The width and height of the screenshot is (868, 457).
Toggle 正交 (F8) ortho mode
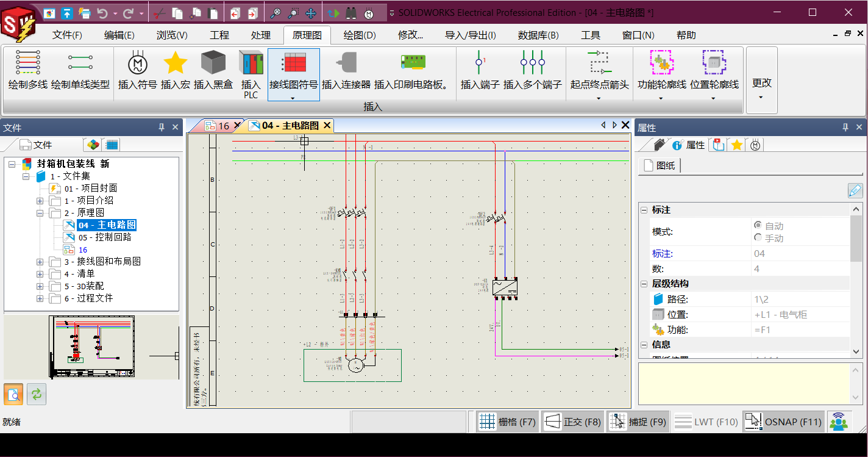pos(573,422)
